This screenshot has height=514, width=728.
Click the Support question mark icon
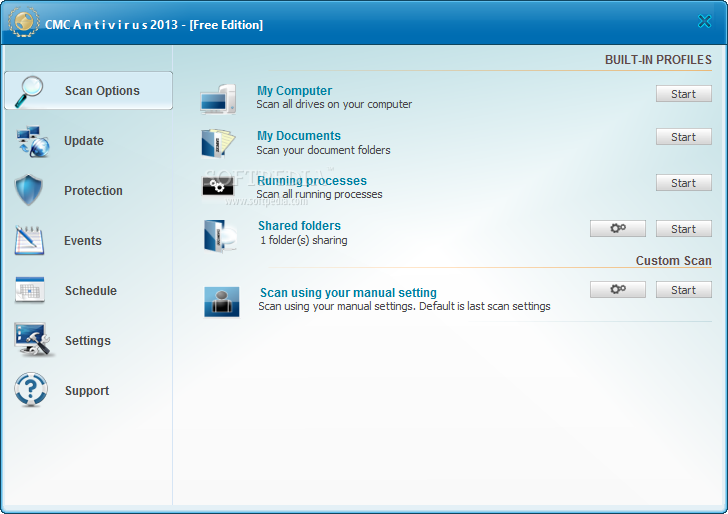31,389
